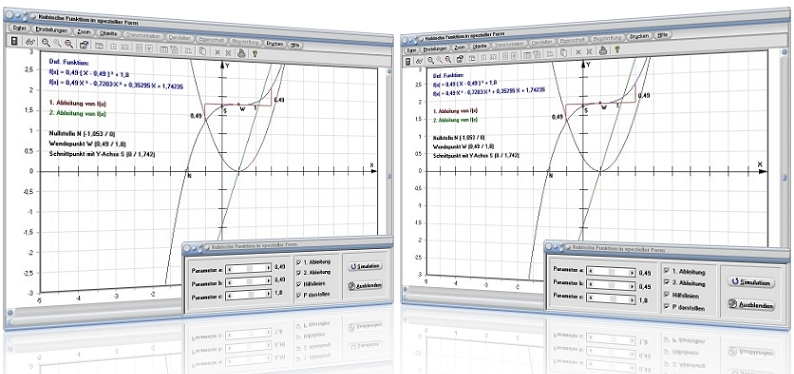Open Drucken menu in right window
This screenshot has width=794, height=374.
[x=639, y=36]
